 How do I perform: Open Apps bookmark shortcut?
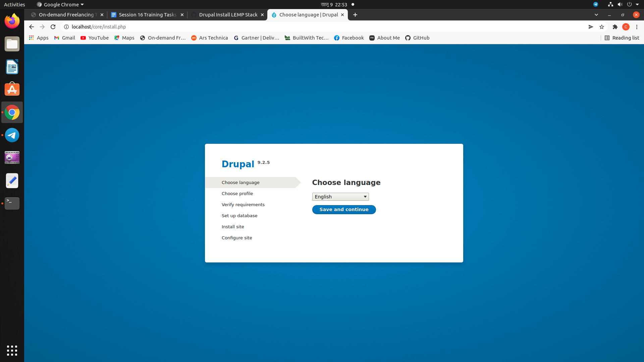point(39,38)
